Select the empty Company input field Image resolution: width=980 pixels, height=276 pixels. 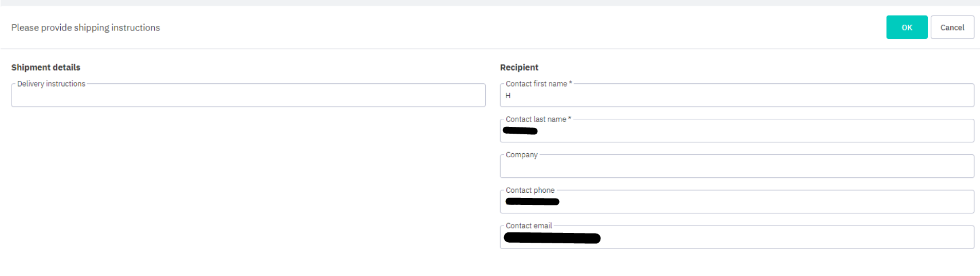(x=736, y=168)
